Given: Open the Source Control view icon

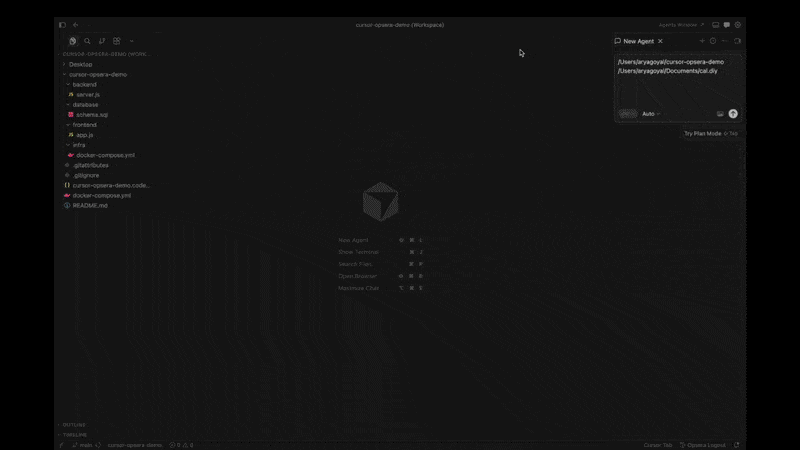Looking at the screenshot, I should (102, 41).
